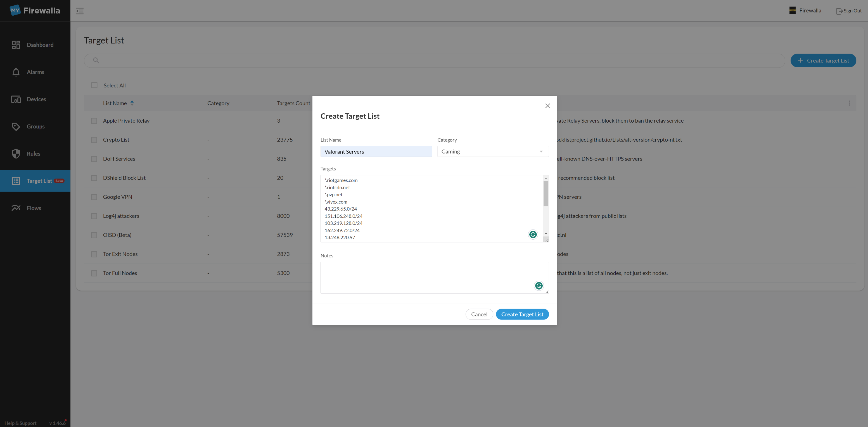Screen dimensions: 868x427
Task: Click the Dashboard grid icon
Action: coord(16,45)
